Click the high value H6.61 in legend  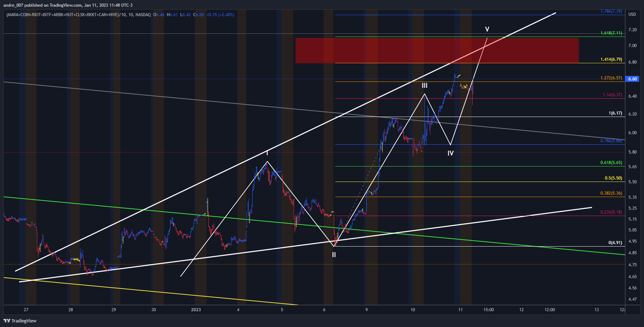pyautogui.click(x=173, y=15)
